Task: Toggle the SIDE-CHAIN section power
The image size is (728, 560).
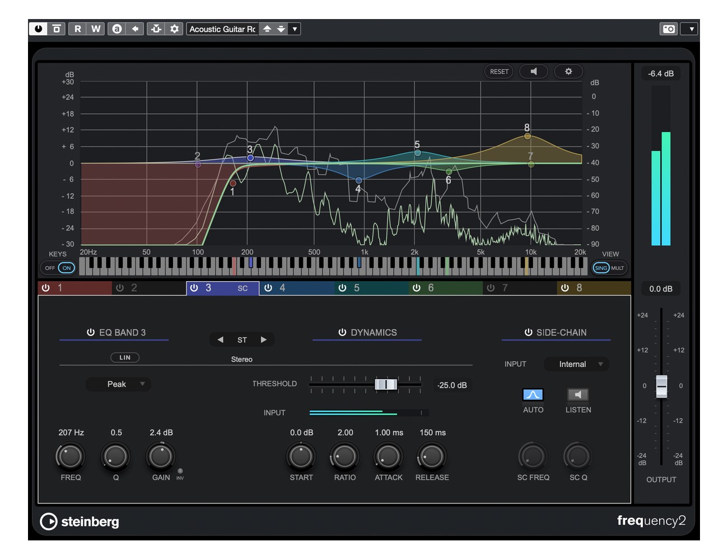Action: pos(528,333)
